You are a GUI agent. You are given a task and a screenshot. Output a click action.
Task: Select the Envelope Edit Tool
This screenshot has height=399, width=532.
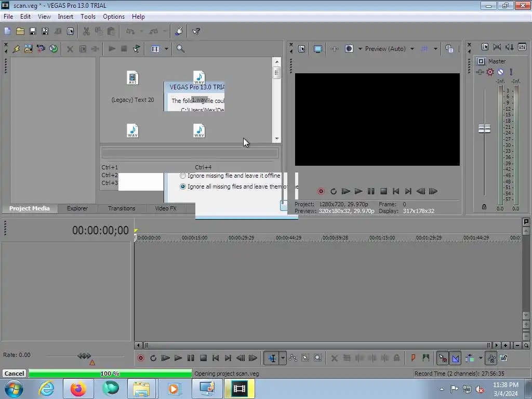tap(293, 358)
